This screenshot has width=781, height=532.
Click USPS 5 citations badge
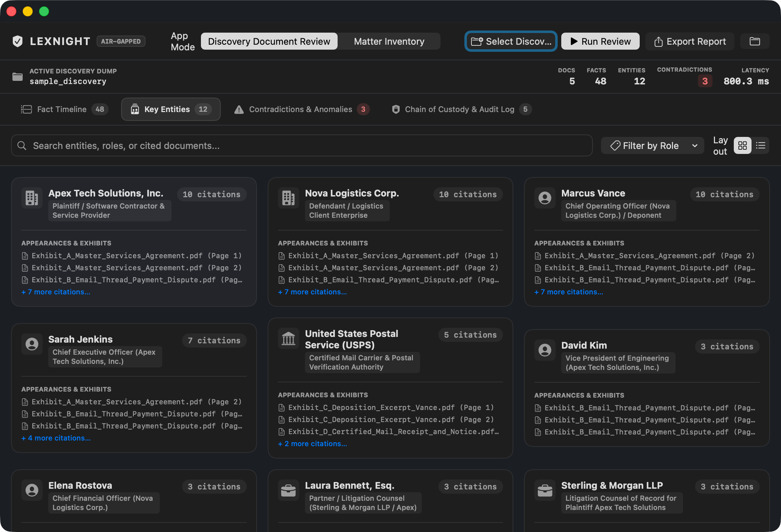click(470, 335)
